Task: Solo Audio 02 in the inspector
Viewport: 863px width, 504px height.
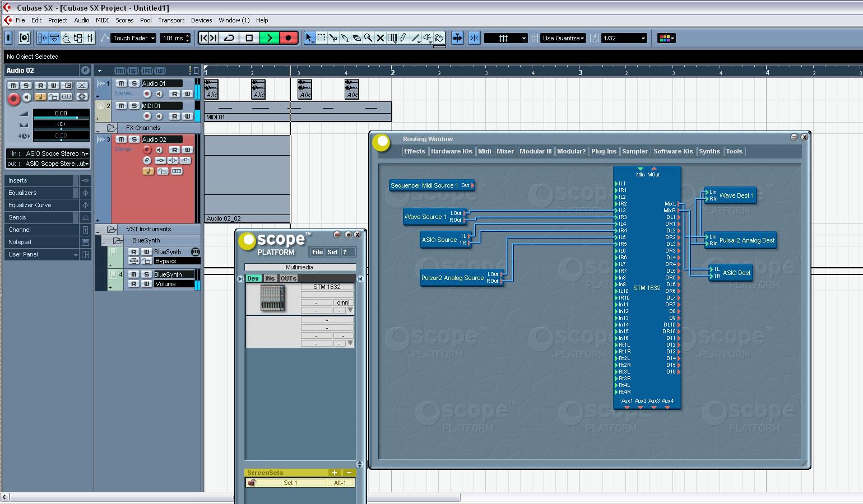Action: [26, 85]
